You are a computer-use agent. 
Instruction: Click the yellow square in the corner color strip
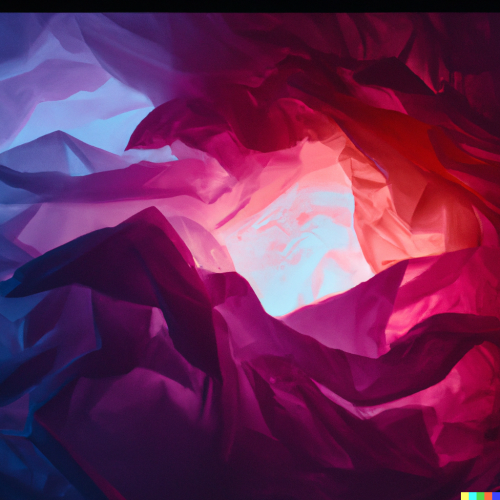click(x=465, y=496)
